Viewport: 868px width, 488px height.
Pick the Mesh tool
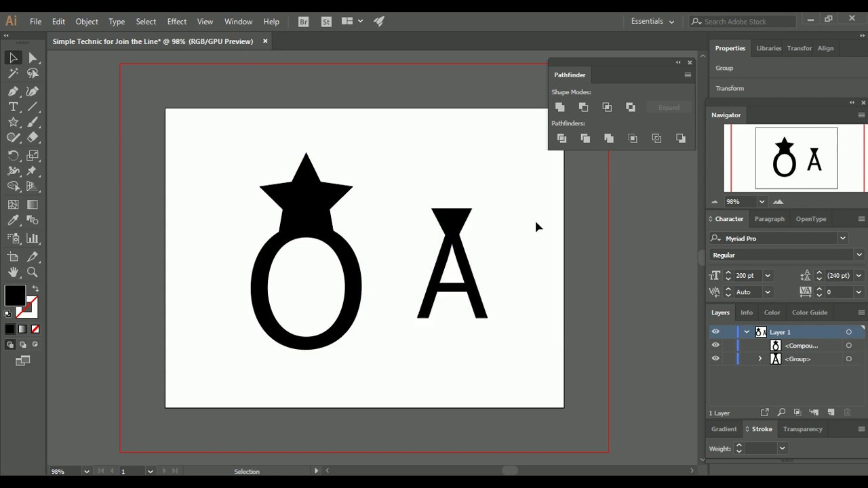(13, 205)
